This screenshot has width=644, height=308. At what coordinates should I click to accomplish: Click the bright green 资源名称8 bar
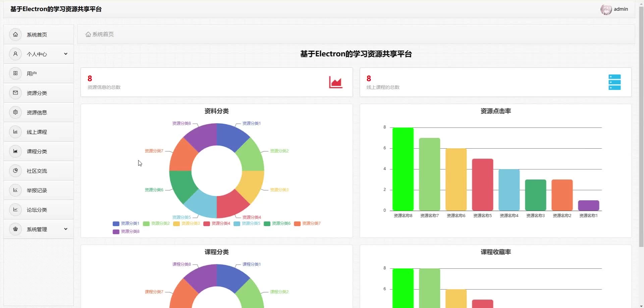click(403, 169)
